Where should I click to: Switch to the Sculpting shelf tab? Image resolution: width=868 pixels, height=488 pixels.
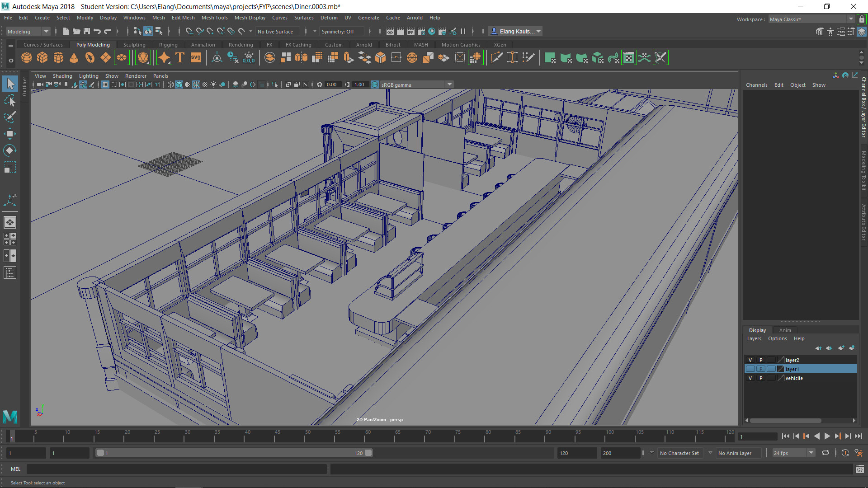point(134,44)
